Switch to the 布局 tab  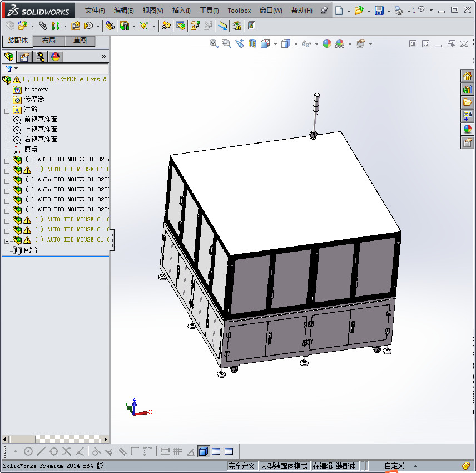click(48, 41)
